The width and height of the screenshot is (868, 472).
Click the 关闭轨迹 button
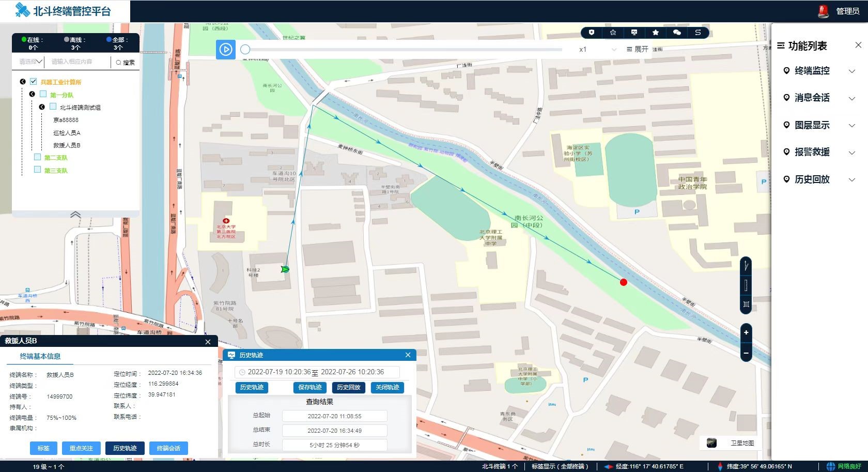(388, 387)
